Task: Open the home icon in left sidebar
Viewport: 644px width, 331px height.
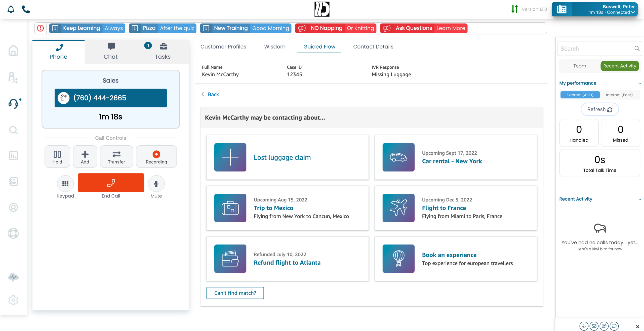Action: pyautogui.click(x=13, y=50)
